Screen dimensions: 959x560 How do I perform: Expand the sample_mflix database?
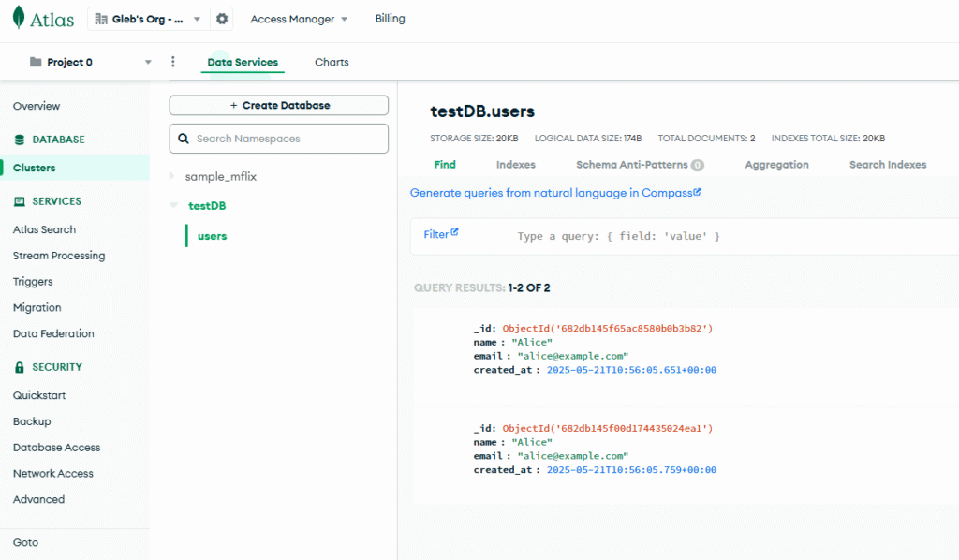[172, 176]
